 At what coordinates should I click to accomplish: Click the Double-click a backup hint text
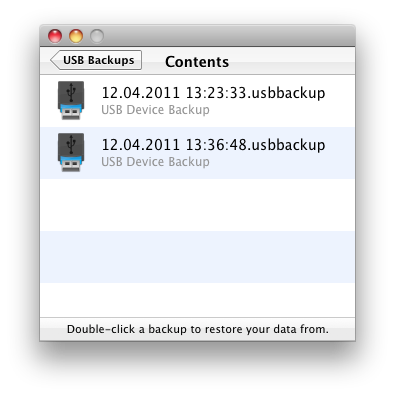[x=198, y=329]
